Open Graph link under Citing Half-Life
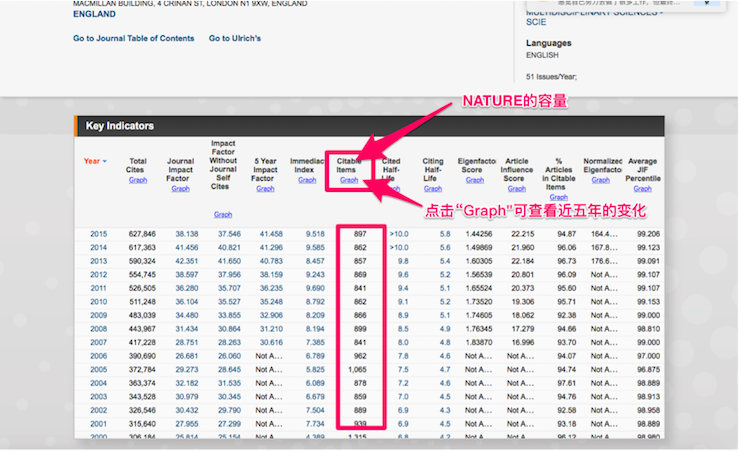 pos(433,188)
